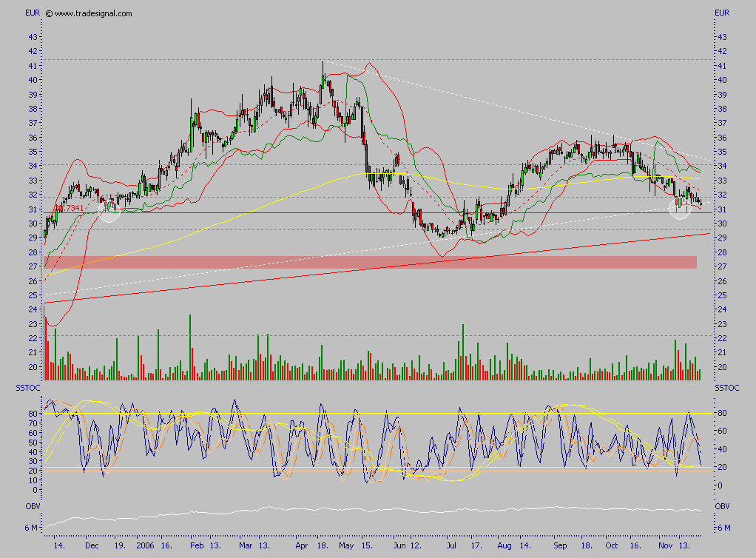Select the EUR label on the right price axis

coord(722,13)
